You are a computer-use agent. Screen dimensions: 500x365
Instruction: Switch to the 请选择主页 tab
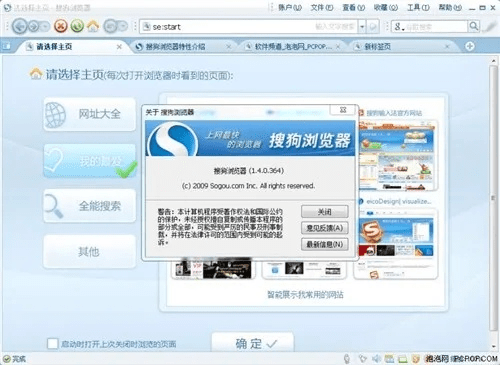click(73, 47)
